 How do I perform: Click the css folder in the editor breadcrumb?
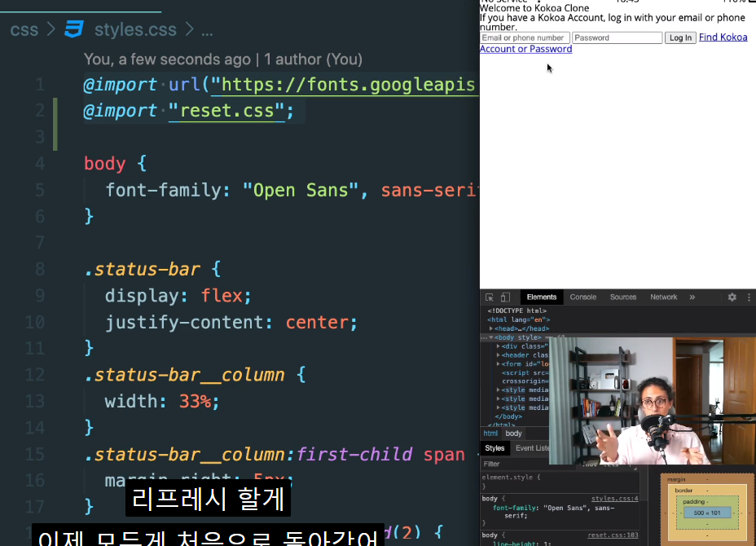(24, 30)
